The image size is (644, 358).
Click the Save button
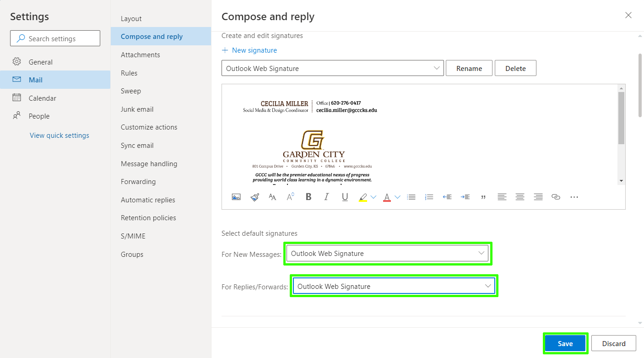565,343
